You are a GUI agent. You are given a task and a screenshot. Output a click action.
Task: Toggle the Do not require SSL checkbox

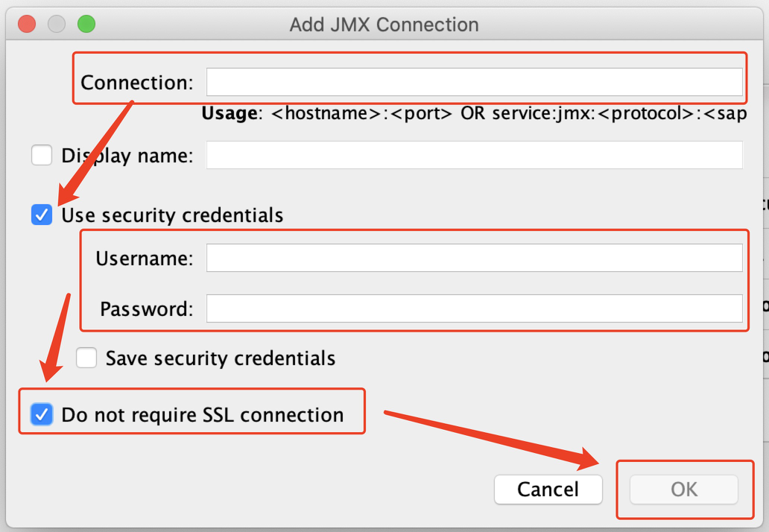tap(42, 414)
